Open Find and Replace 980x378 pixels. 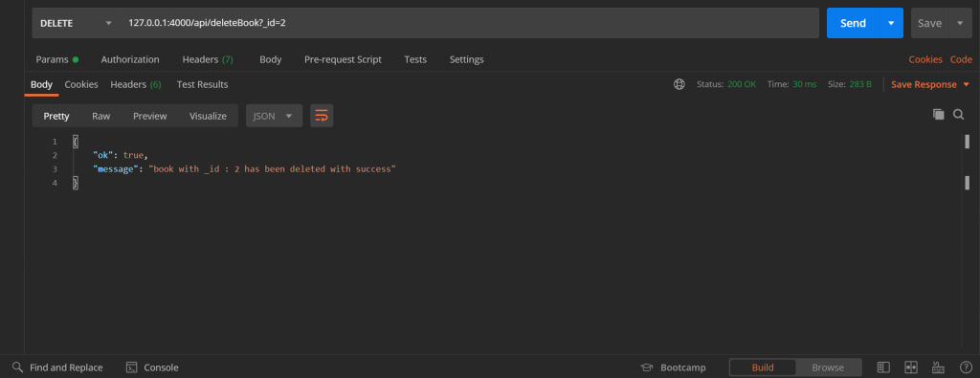pos(57,367)
